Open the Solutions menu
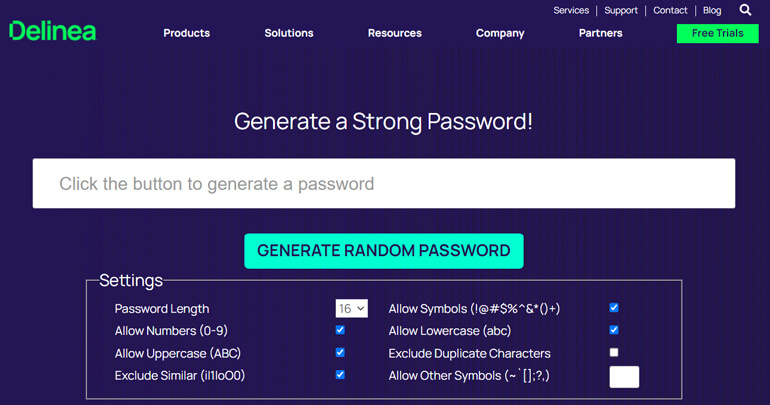The height and width of the screenshot is (405, 770). tap(289, 33)
